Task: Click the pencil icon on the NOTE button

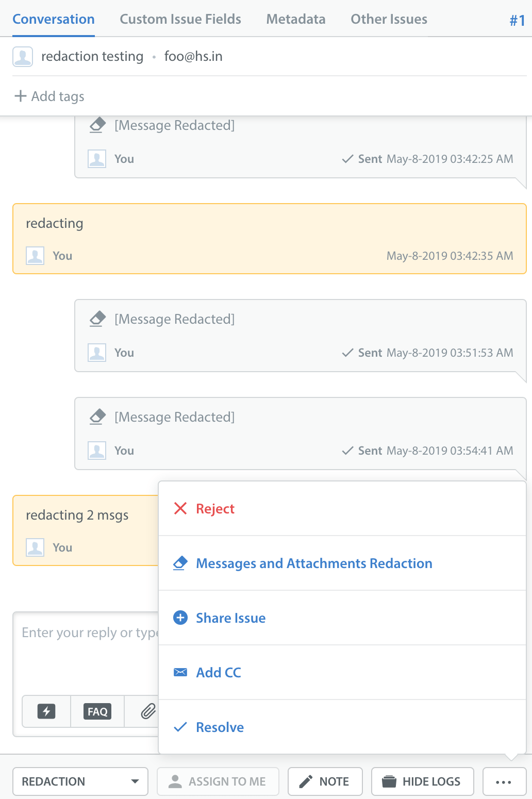Action: pos(307,781)
